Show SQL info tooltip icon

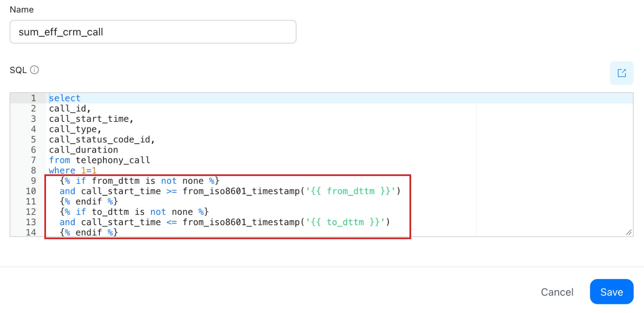coord(35,70)
